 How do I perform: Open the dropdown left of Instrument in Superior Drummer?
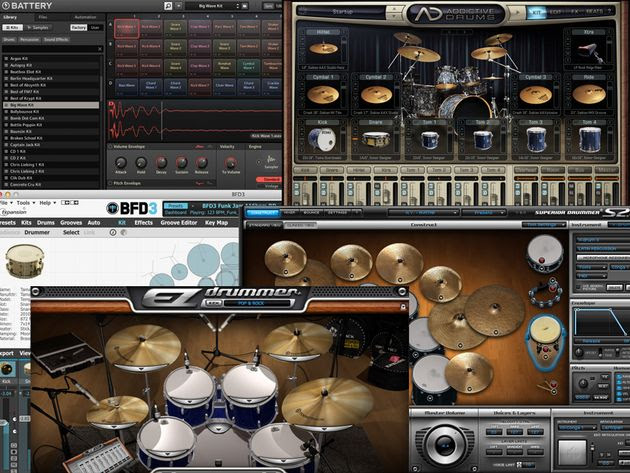click(544, 225)
